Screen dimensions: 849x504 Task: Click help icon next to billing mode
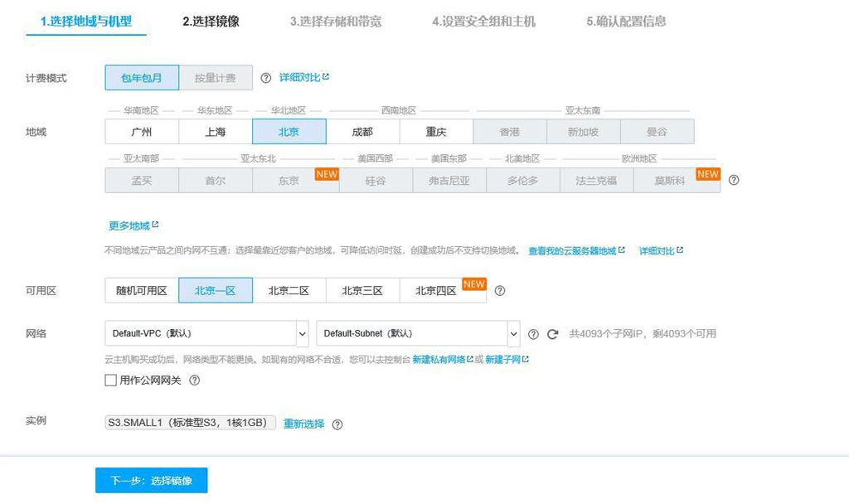(266, 78)
